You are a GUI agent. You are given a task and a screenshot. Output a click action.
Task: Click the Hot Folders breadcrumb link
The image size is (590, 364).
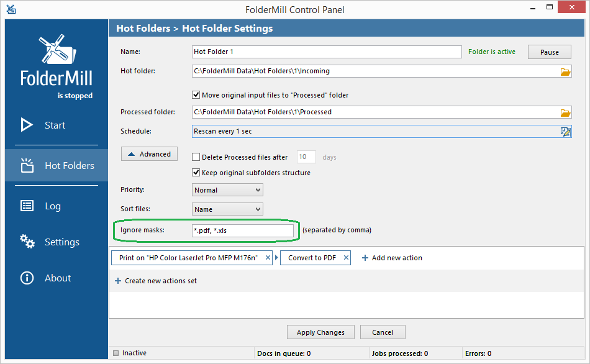(143, 28)
